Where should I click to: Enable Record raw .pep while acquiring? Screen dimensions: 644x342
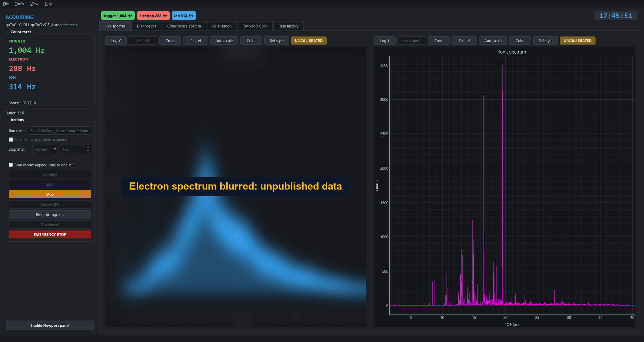coord(11,140)
